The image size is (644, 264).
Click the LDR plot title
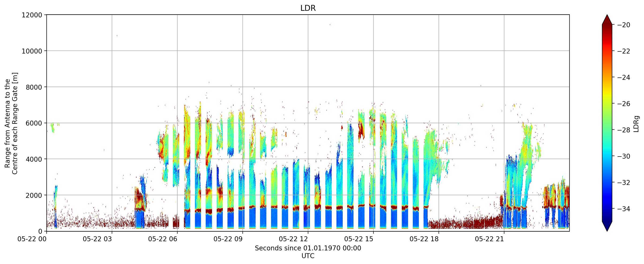[x=308, y=8]
